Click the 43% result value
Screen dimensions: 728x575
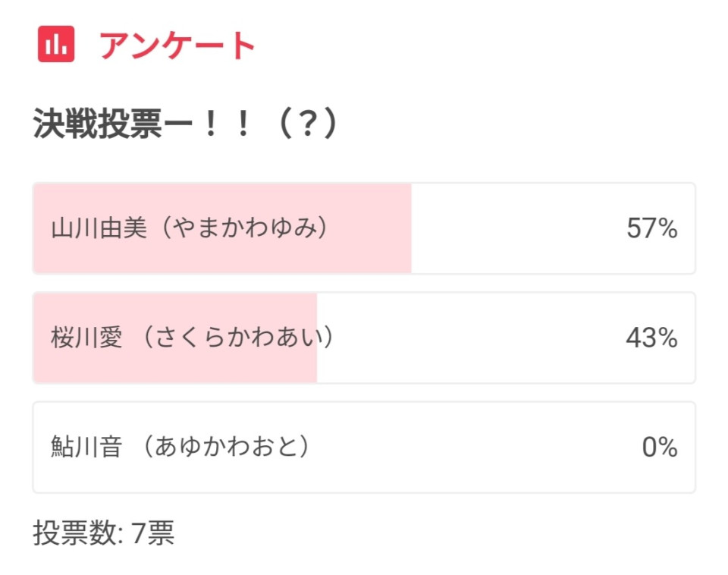[652, 338]
